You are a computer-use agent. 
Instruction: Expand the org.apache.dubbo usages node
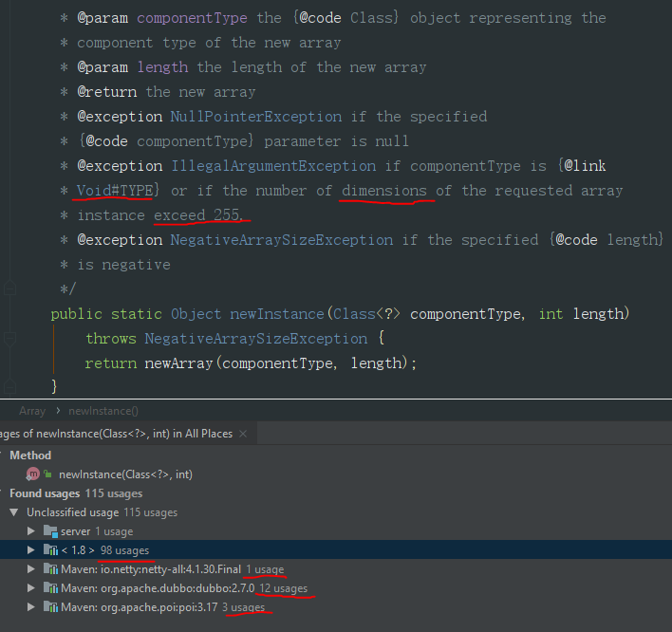pyautogui.click(x=31, y=587)
